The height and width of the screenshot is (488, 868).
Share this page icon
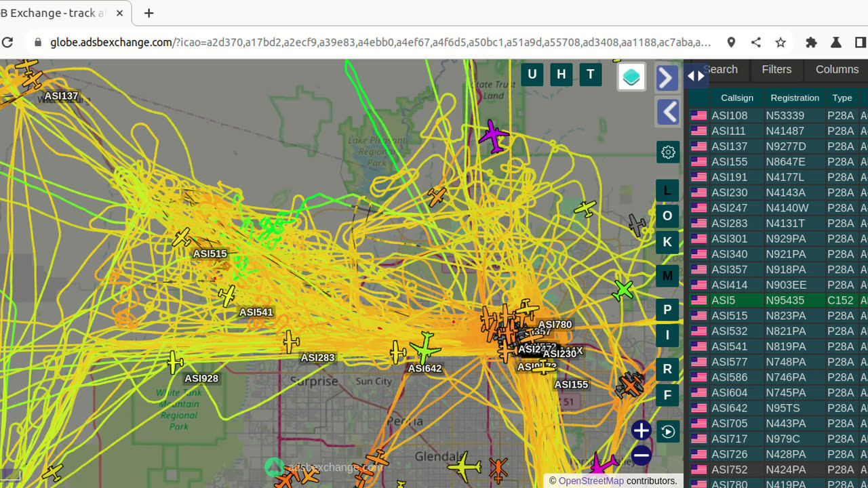click(755, 42)
